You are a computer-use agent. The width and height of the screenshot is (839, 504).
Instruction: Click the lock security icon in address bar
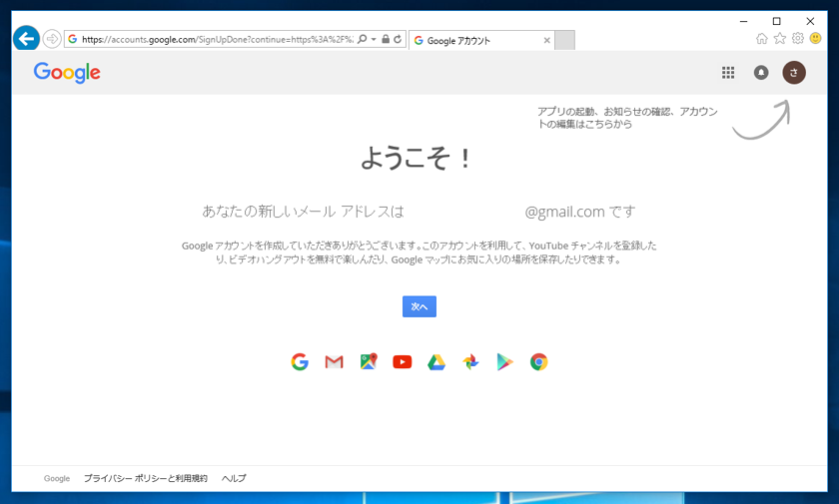(x=386, y=39)
